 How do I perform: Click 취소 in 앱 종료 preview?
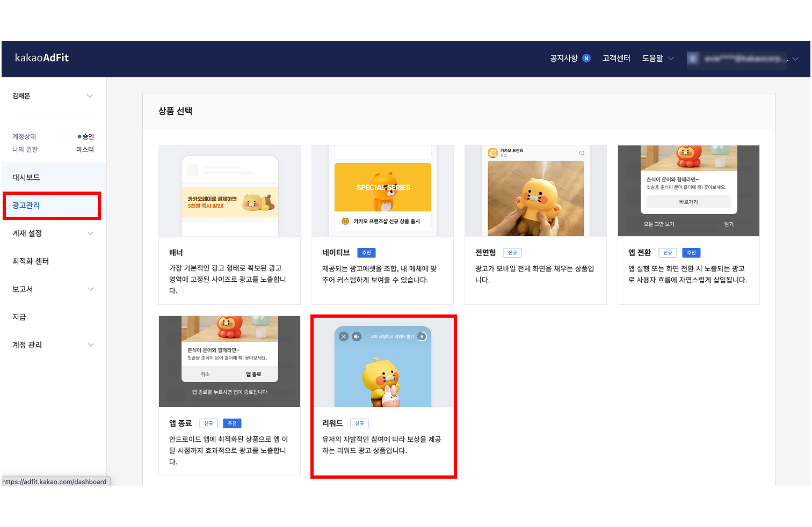tap(205, 374)
